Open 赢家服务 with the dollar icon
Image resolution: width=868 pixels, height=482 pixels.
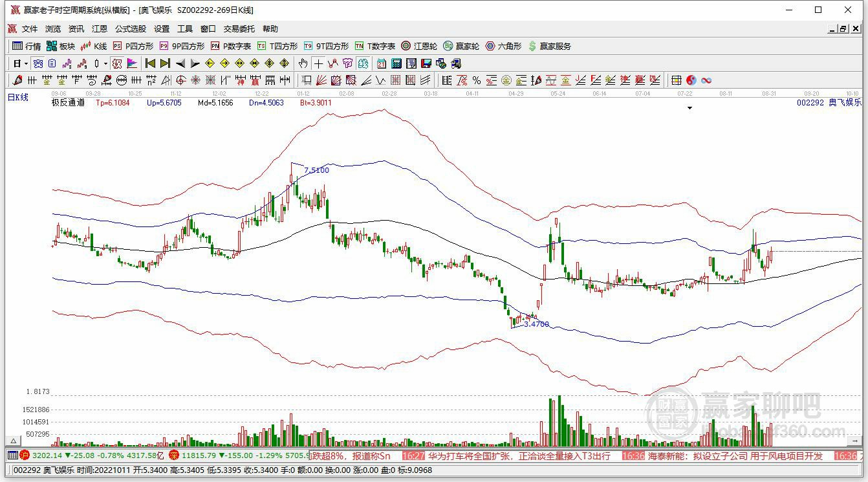[x=550, y=46]
